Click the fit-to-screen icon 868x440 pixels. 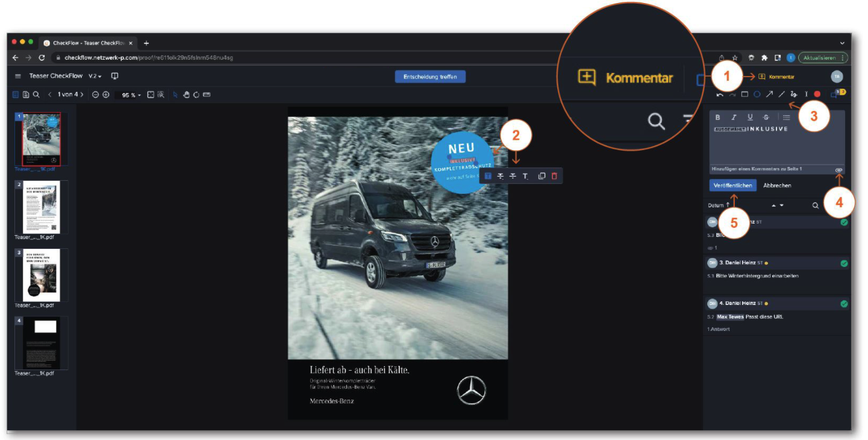[x=151, y=95]
